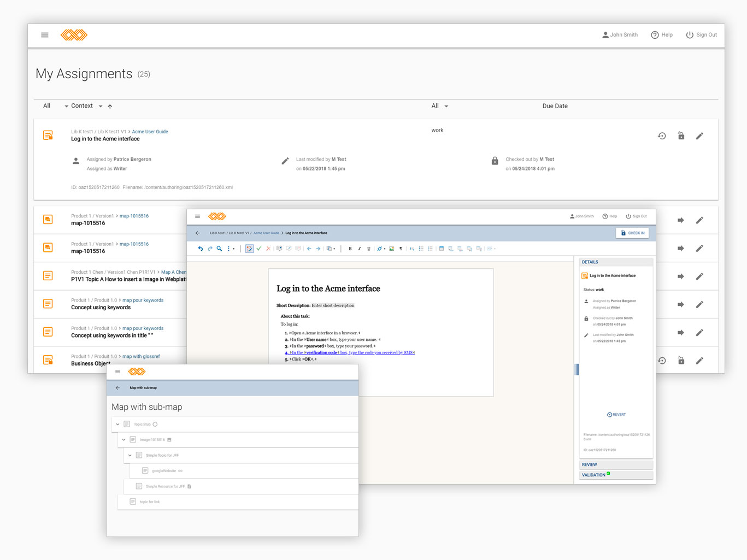
Task: Click the REVERT button in Details panel
Action: pos(616,415)
